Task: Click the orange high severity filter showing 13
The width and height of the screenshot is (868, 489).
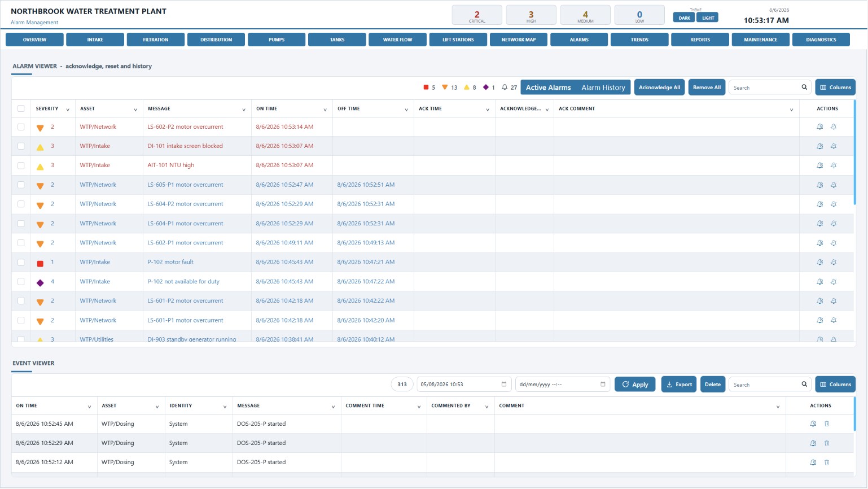Action: [450, 88]
